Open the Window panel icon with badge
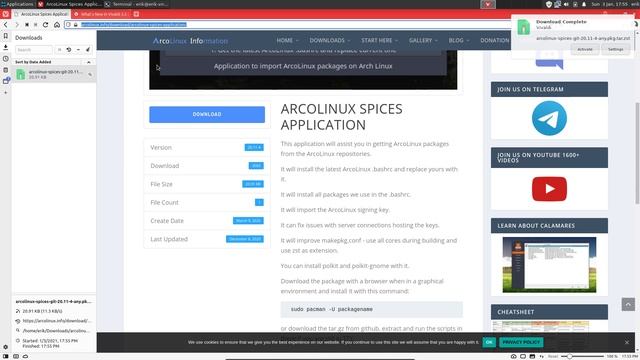This screenshot has height=360, width=640. (x=6, y=81)
